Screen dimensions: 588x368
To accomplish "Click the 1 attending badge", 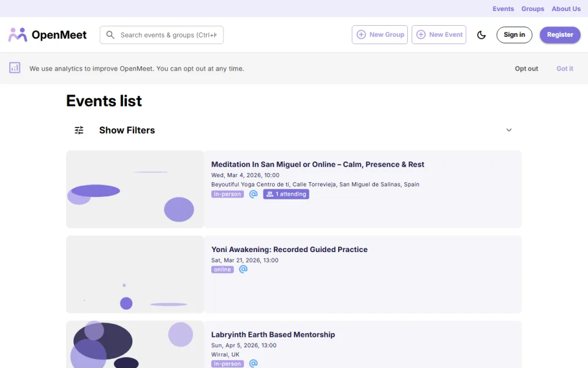I will pyautogui.click(x=286, y=194).
